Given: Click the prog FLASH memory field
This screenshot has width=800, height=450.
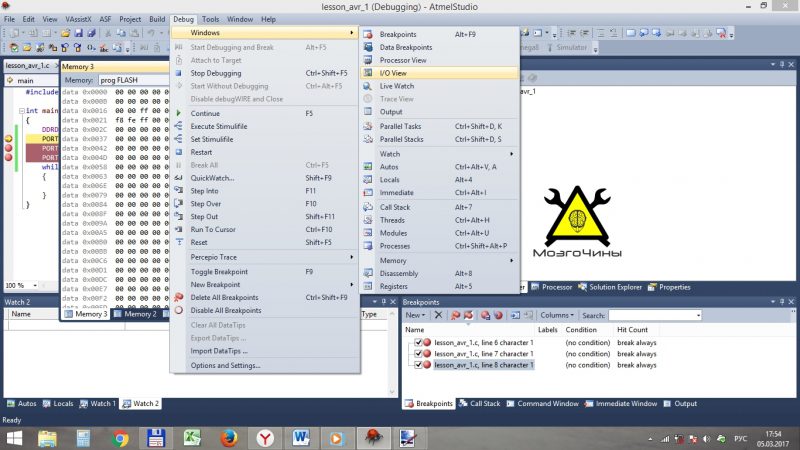Looking at the screenshot, I should coord(134,80).
